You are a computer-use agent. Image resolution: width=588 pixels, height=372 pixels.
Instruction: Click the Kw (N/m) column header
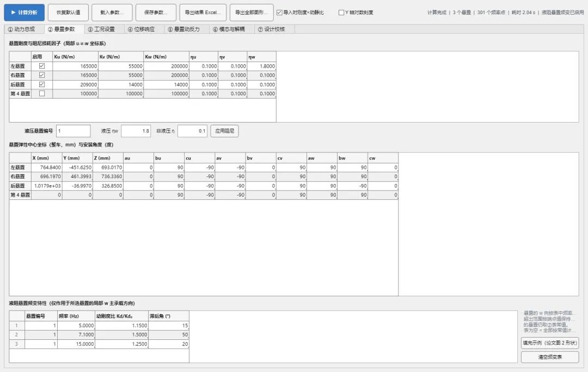167,57
